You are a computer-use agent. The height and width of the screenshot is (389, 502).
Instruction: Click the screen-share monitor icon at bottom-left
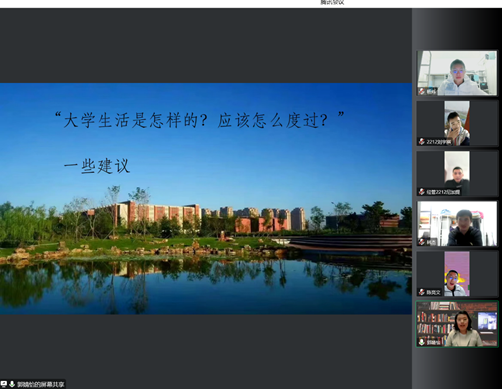(x=4, y=384)
